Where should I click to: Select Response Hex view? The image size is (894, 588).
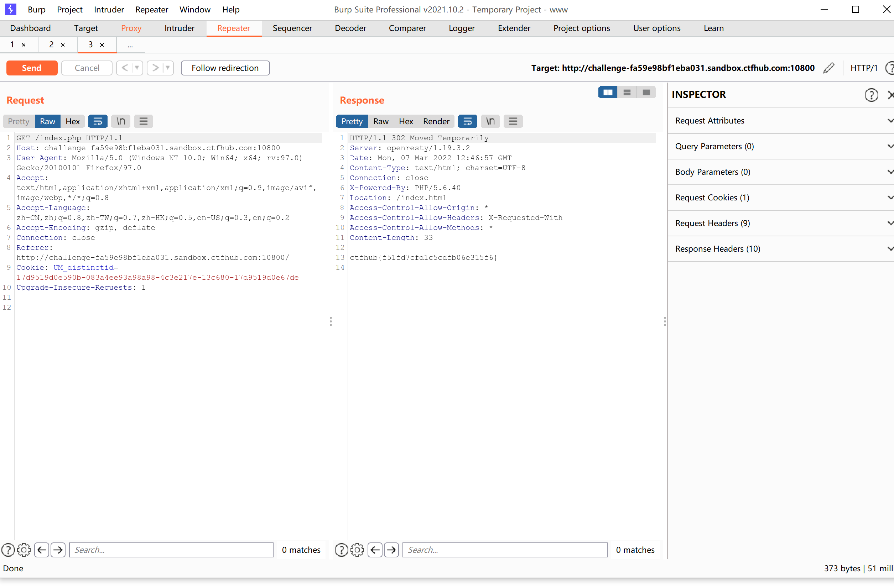(406, 121)
